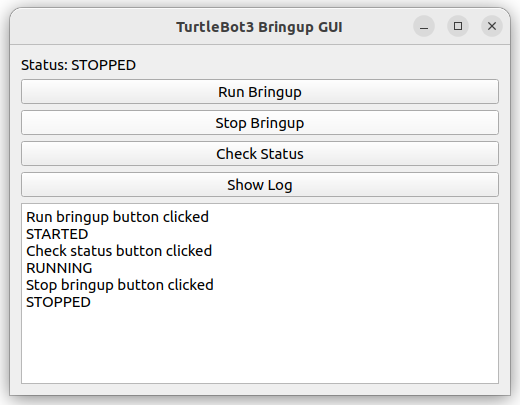Focus the empty area of the log box
The width and height of the screenshot is (520, 405).
pos(260,347)
